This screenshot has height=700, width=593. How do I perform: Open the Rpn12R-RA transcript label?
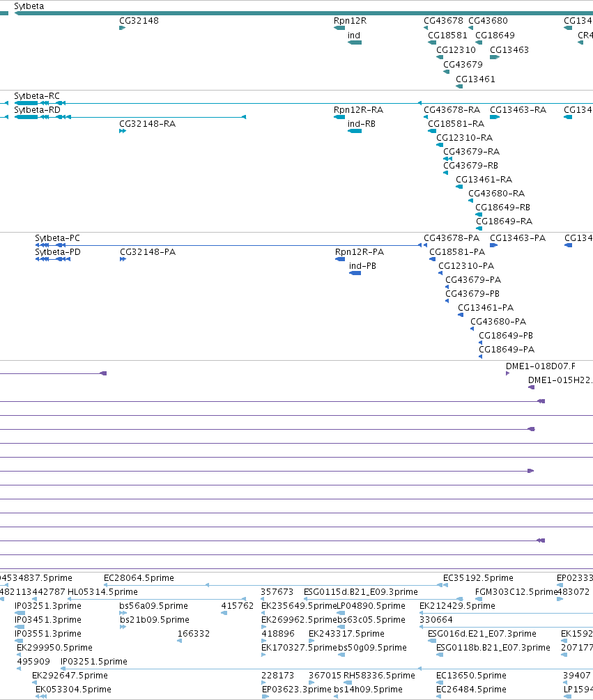(x=358, y=110)
